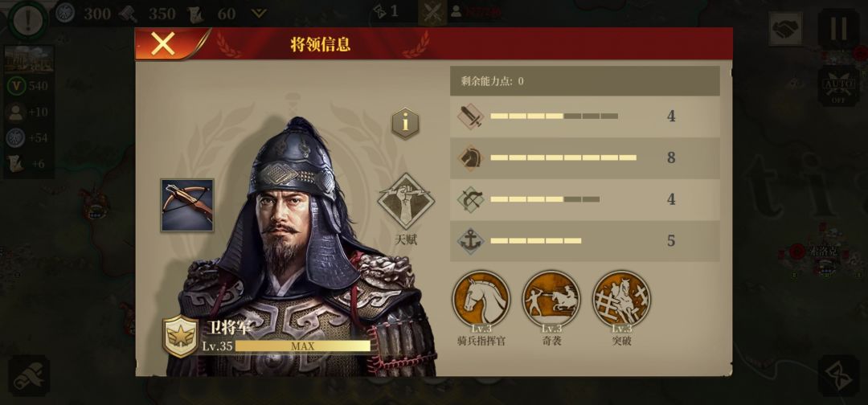The width and height of the screenshot is (868, 405).
Task: Click the MAX experience progress bar
Action: coord(303,346)
